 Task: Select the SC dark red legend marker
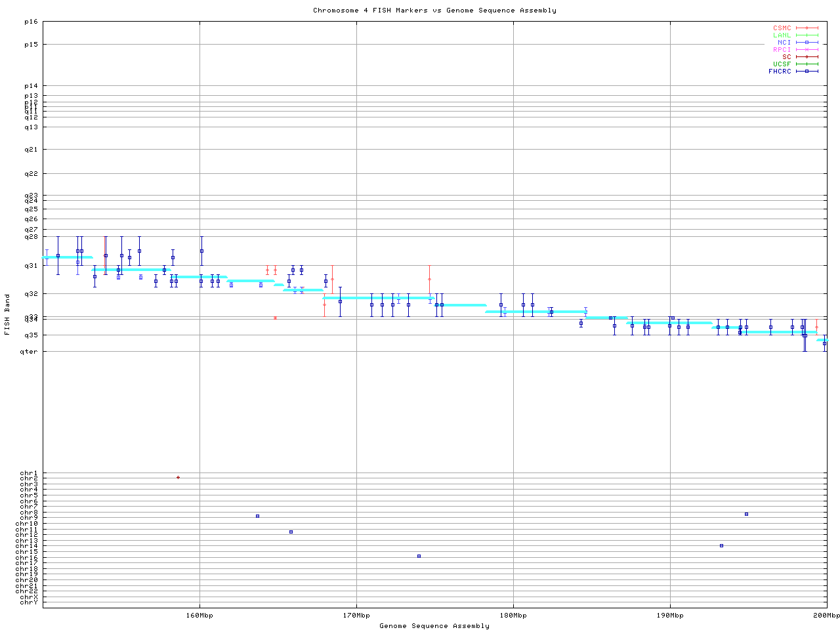click(x=807, y=57)
